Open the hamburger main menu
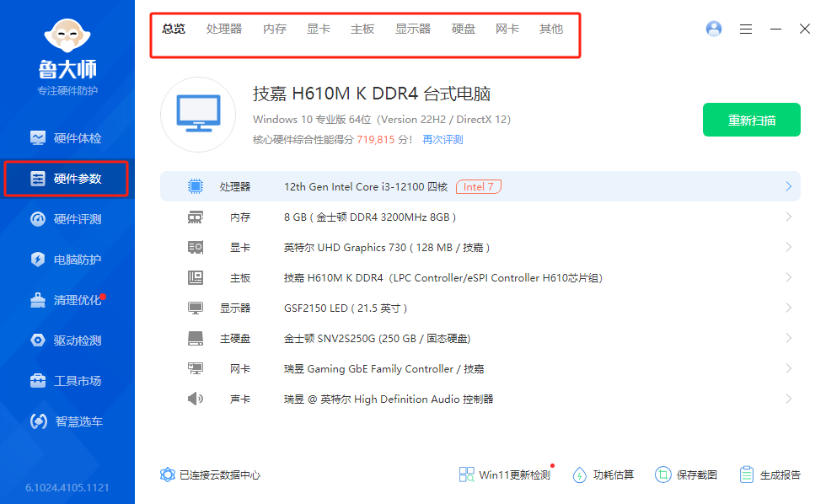 (x=745, y=29)
